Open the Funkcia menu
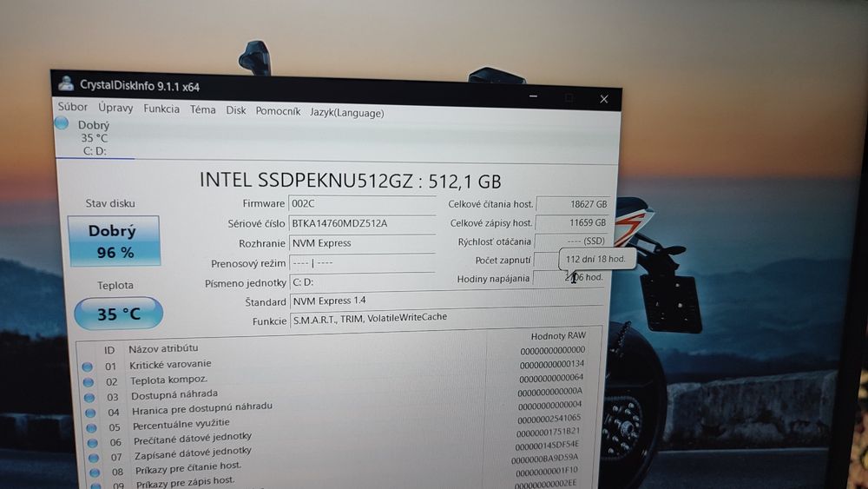This screenshot has height=489, width=868. [161, 109]
